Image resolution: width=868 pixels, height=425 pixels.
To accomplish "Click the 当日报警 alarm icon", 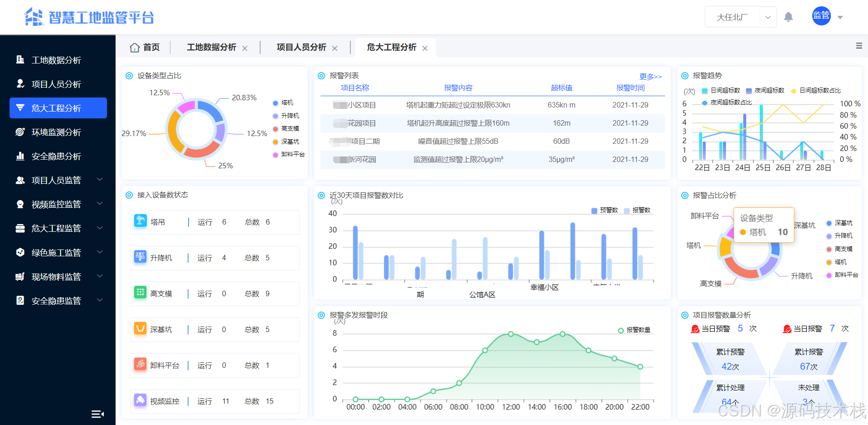I will click(787, 329).
